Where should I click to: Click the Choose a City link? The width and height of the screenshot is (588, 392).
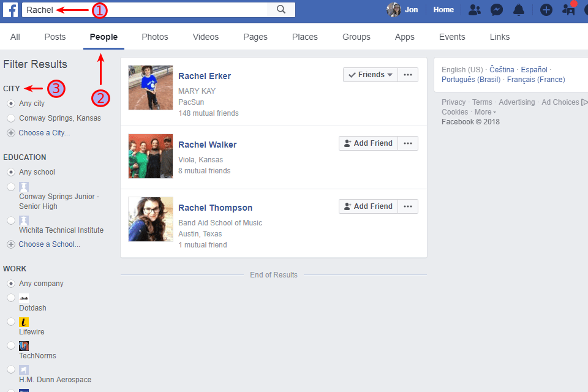[44, 133]
